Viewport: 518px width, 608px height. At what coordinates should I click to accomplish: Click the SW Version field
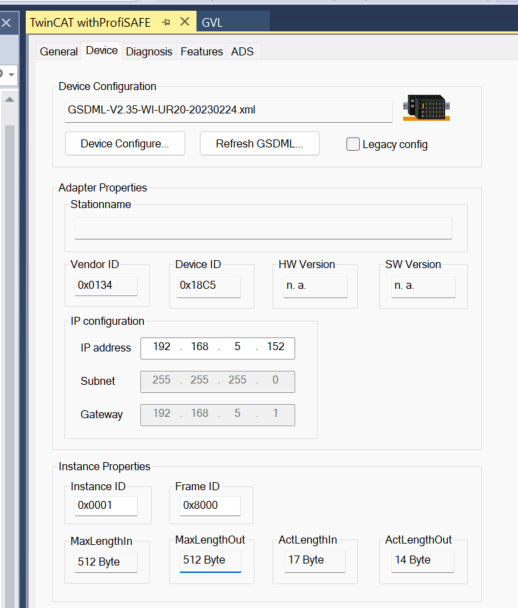pos(423,287)
